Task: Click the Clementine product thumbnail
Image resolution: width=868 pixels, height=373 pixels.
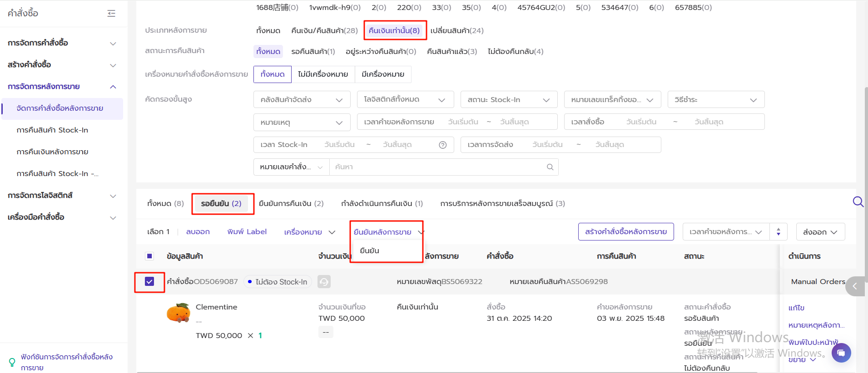Action: pyautogui.click(x=179, y=313)
